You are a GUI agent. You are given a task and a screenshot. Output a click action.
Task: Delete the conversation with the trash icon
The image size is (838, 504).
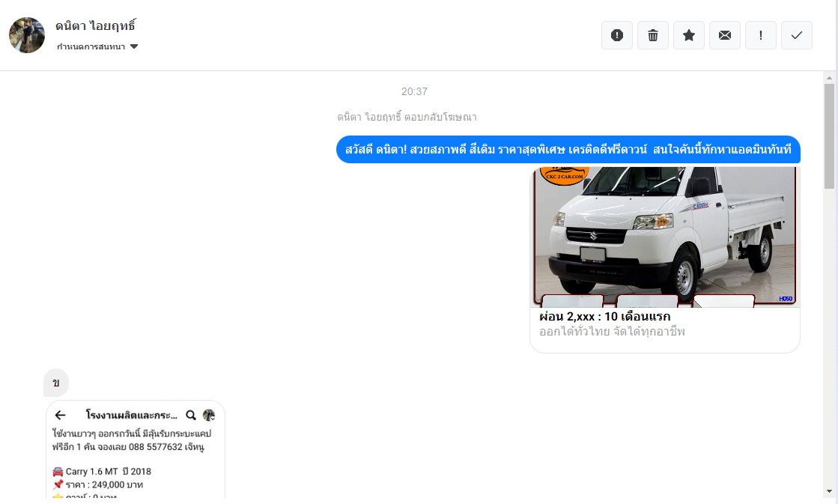pos(652,35)
